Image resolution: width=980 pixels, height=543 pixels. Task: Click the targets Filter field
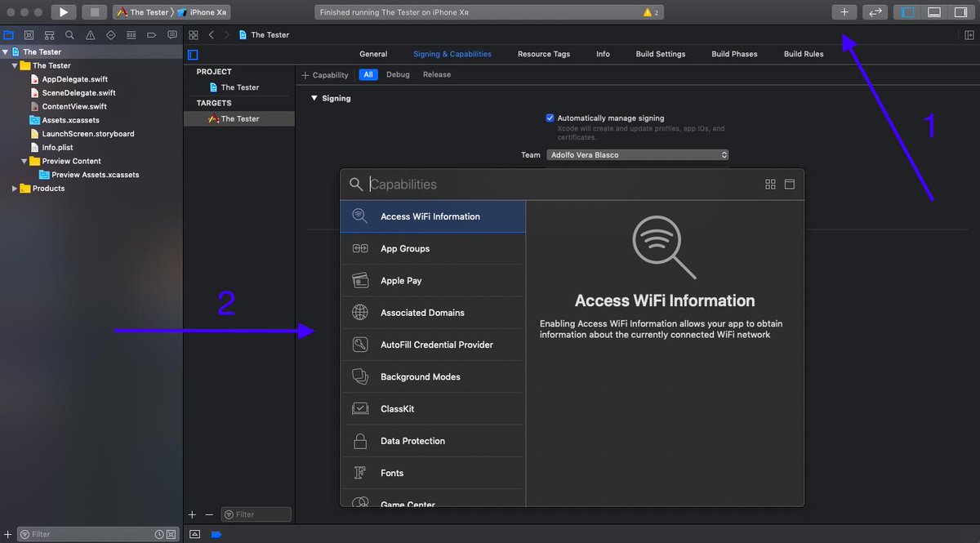click(256, 514)
